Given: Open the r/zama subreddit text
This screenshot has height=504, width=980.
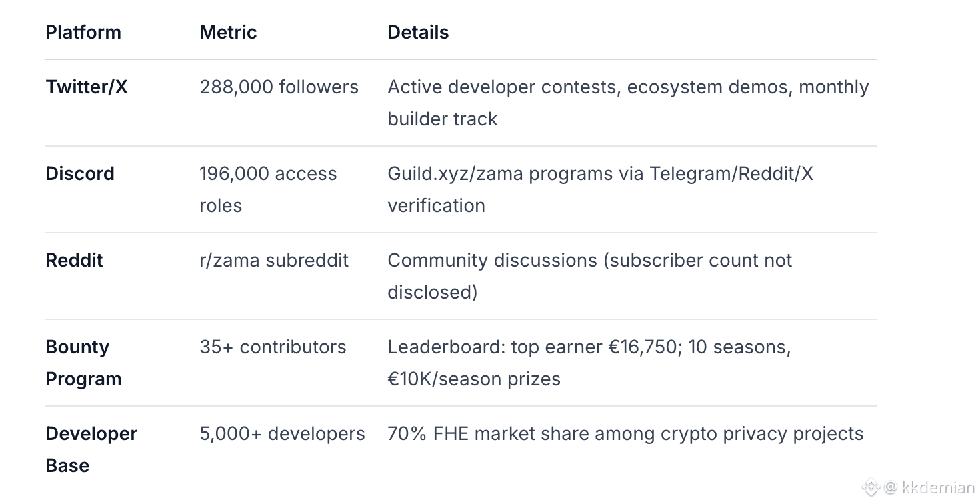Looking at the screenshot, I should (274, 260).
